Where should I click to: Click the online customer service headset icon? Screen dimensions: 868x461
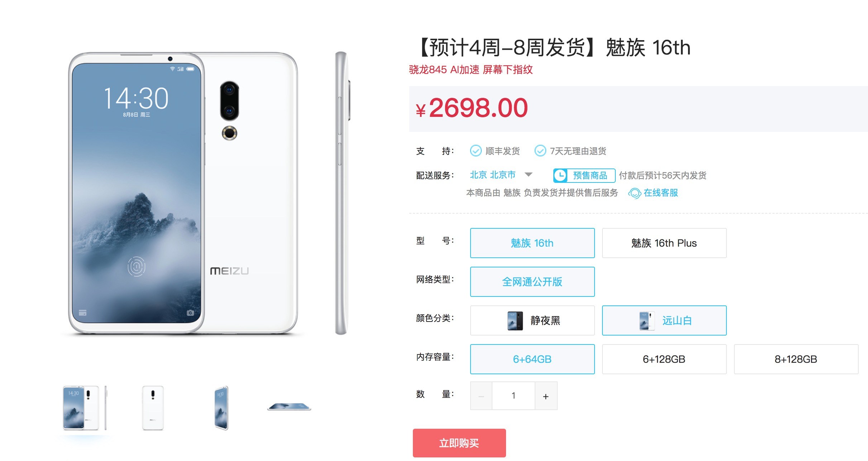click(634, 193)
